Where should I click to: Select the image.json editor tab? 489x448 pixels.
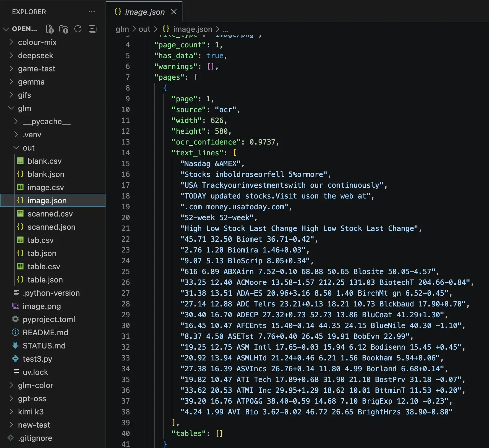coord(144,12)
